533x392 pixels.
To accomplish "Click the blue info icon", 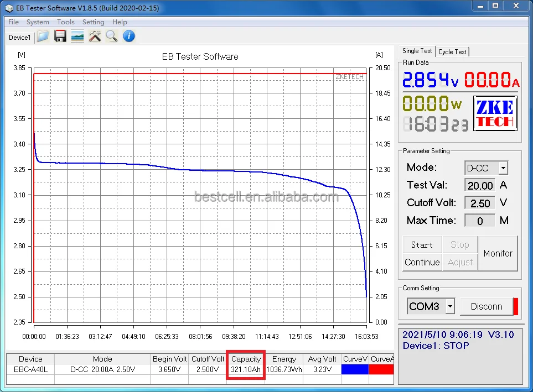I will [x=128, y=36].
